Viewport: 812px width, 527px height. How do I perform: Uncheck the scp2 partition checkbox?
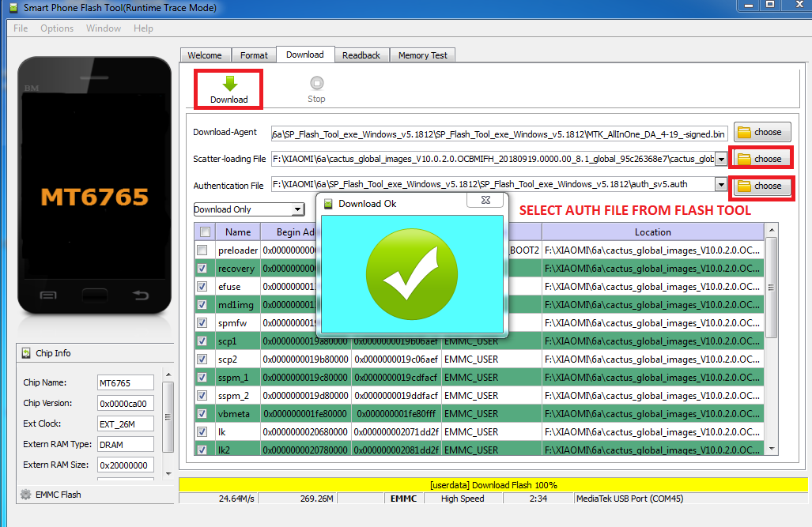pyautogui.click(x=202, y=359)
